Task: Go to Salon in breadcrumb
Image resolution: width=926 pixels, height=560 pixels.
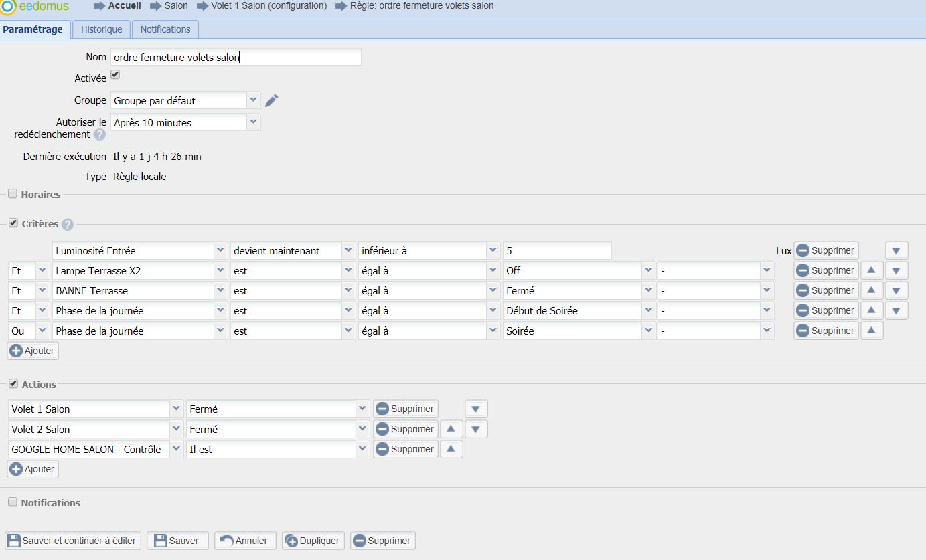Action: [x=176, y=5]
